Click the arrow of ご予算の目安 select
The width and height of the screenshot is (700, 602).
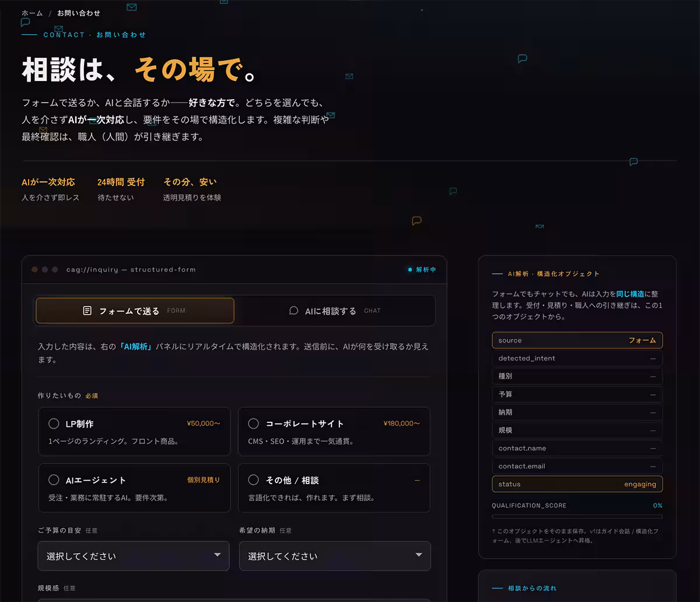pos(218,555)
